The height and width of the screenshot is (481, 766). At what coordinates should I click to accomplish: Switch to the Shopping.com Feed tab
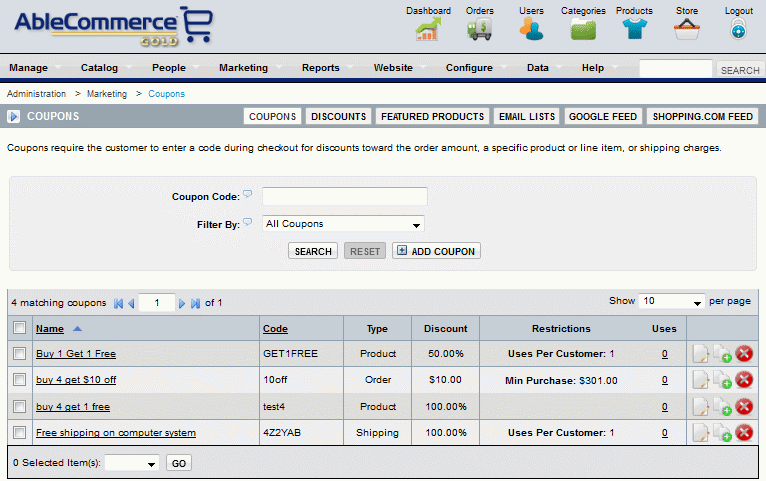(702, 117)
